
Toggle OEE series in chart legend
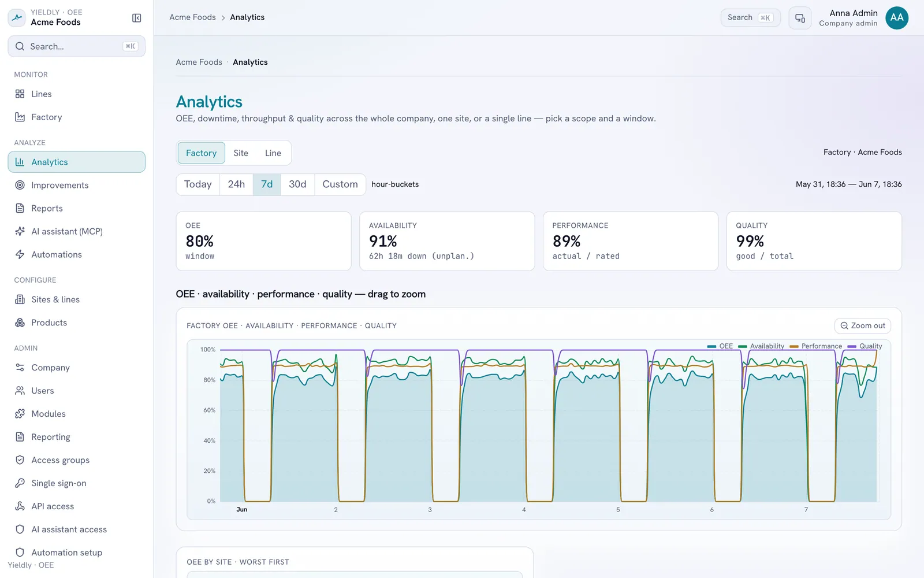coord(720,346)
